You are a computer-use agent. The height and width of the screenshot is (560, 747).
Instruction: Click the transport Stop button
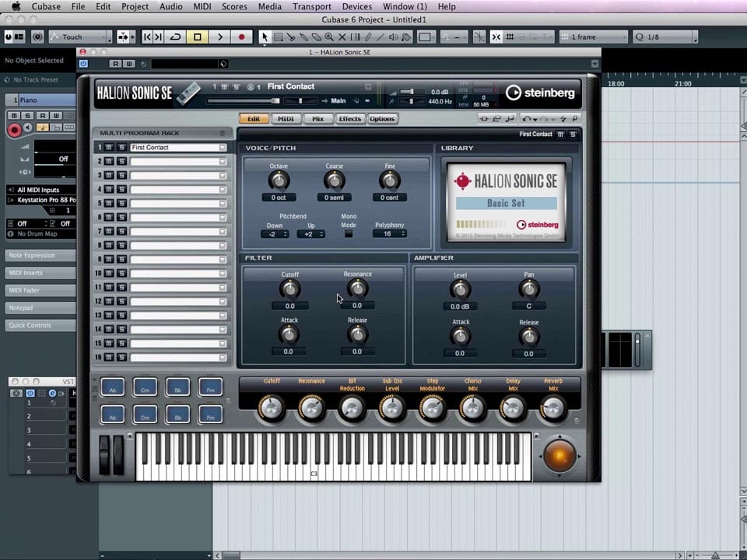coord(197,37)
